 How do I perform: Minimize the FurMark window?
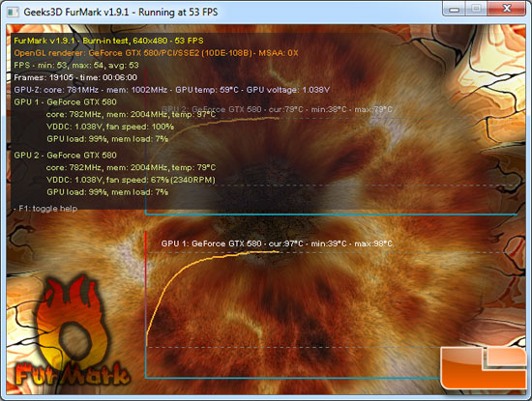[454, 9]
